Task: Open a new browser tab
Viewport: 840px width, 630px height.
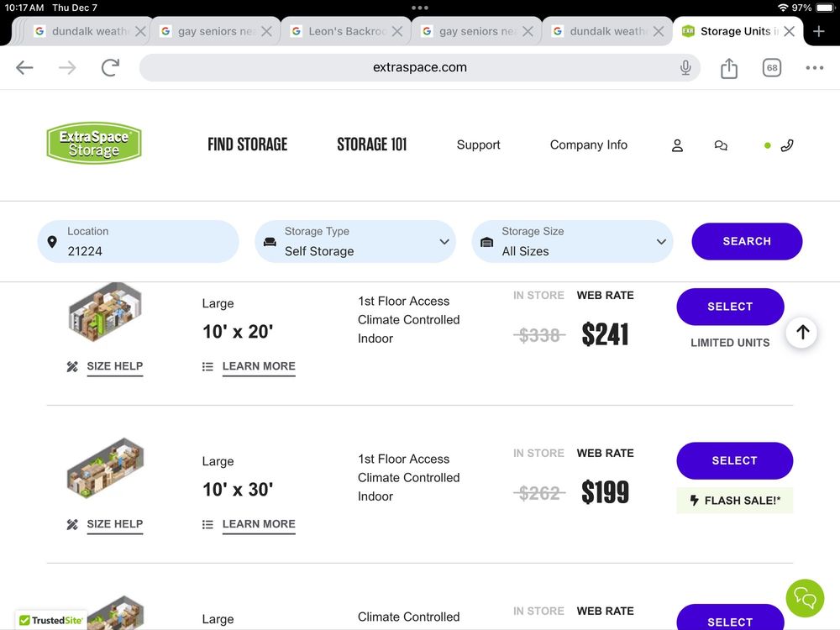Action: coord(819,31)
